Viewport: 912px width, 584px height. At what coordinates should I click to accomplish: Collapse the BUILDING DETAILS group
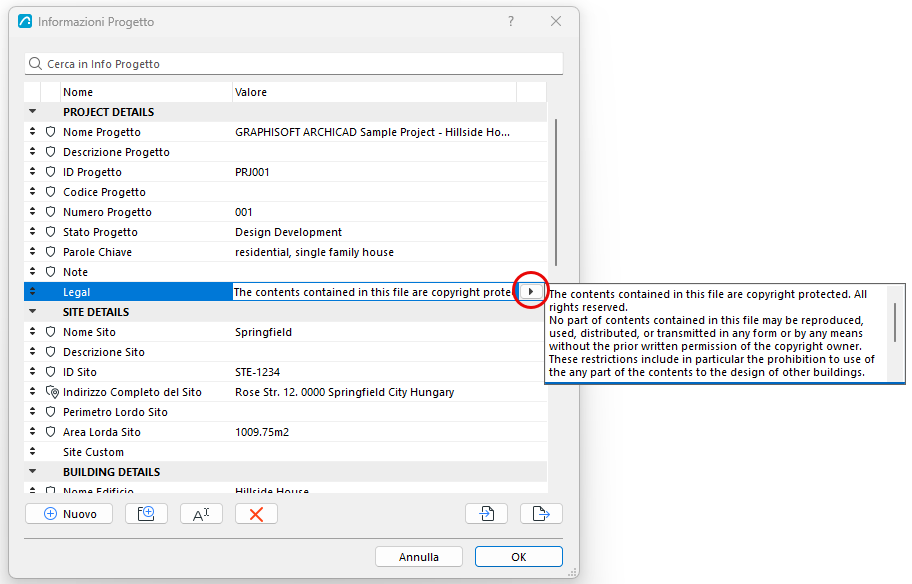[x=33, y=472]
